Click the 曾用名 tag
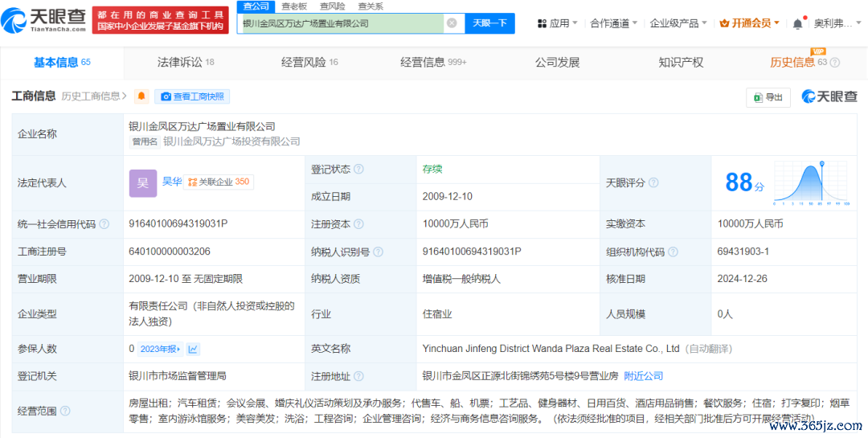Screen dimensions: 868x438 (144, 141)
